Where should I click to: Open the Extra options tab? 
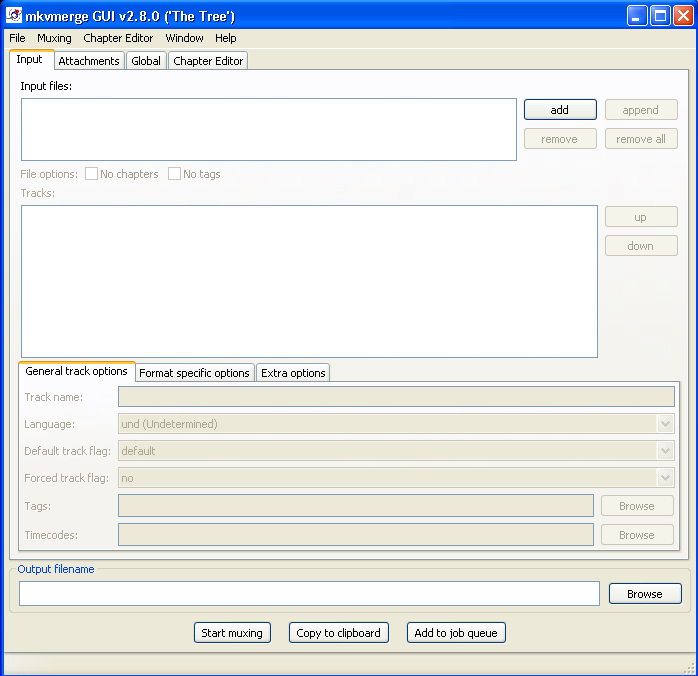pyautogui.click(x=293, y=373)
